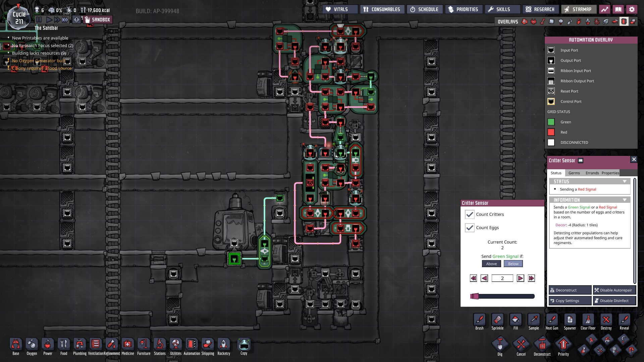This screenshot has width=644, height=362.
Task: Open the Conveyor overlay
Action: (x=633, y=22)
